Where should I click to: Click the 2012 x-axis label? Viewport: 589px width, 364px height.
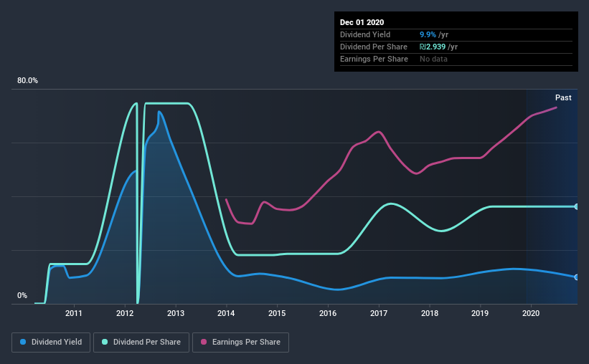(125, 313)
